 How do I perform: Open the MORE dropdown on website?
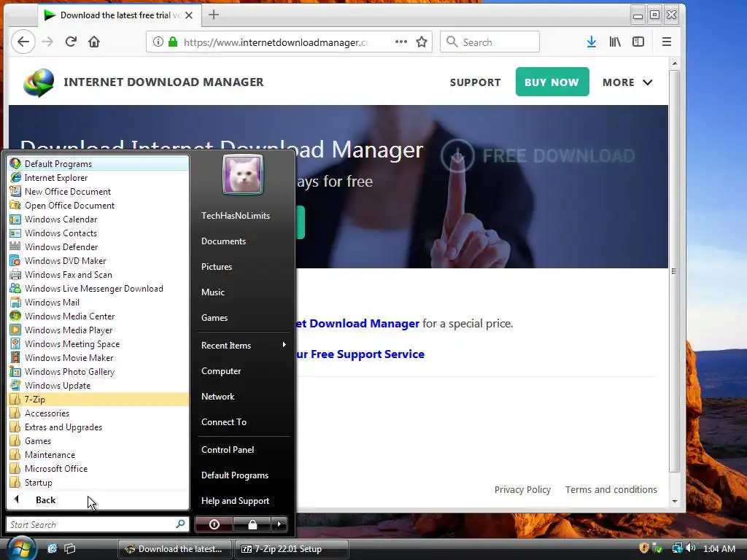(x=627, y=82)
